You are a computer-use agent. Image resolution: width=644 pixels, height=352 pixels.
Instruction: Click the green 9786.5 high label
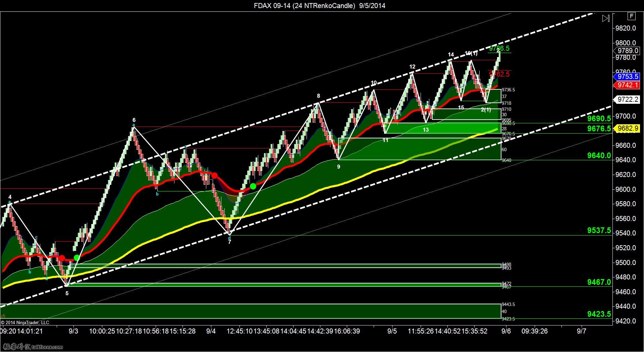[499, 48]
